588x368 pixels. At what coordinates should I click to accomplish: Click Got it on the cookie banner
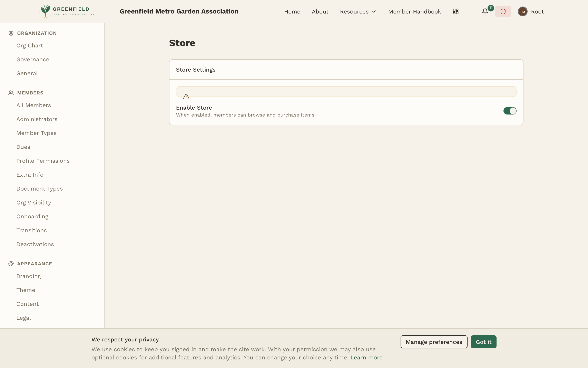[x=483, y=342]
